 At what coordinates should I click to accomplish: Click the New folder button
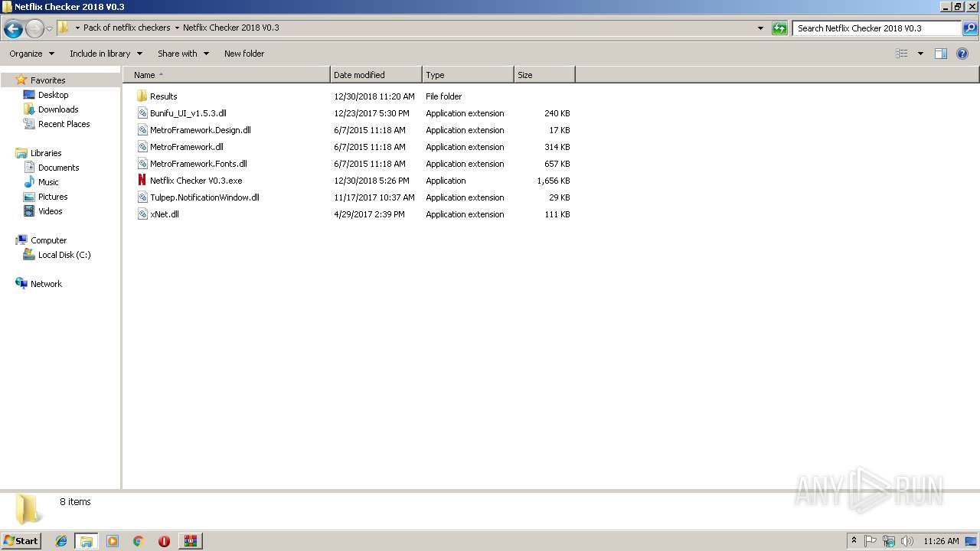tap(244, 54)
